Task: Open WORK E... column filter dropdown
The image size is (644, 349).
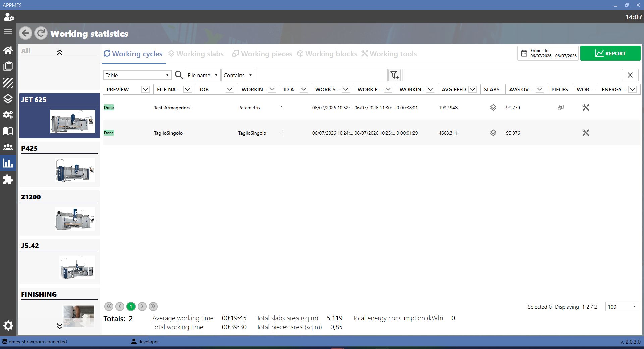Action: point(388,89)
